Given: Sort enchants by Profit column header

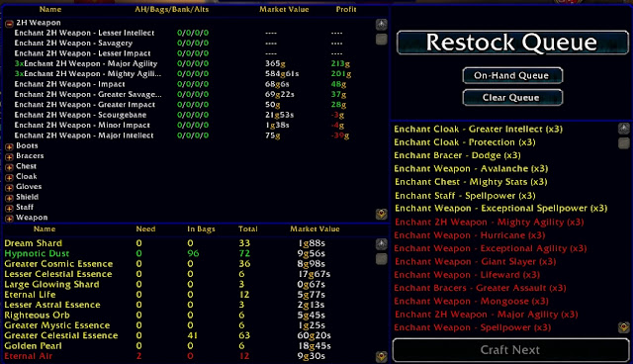Looking at the screenshot, I should (346, 9).
